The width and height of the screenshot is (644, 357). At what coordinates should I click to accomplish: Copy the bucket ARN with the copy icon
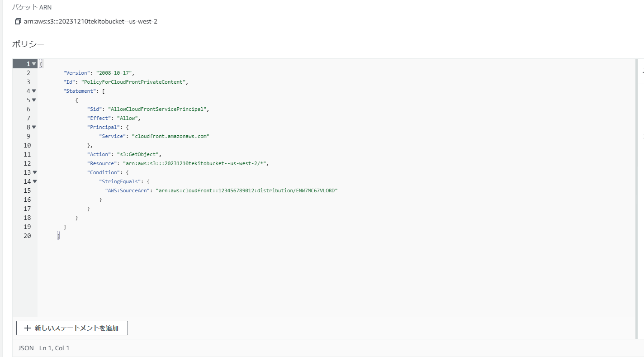pos(18,21)
